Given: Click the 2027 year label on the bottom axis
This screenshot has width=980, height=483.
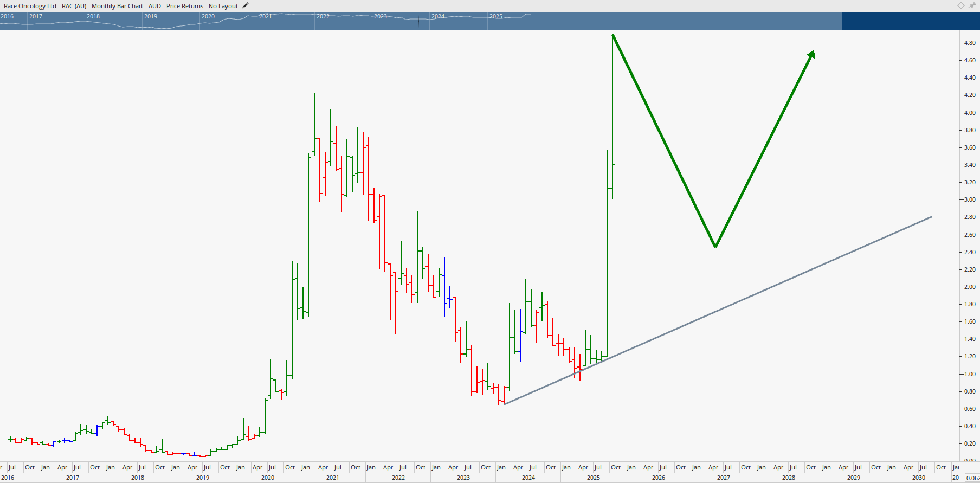Looking at the screenshot, I should click(723, 478).
